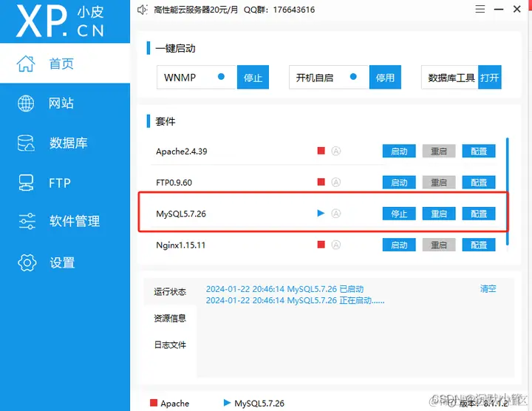Screen dimensions: 532x411
Task: Start Apache2.4.39 with 启动
Action: (x=399, y=151)
